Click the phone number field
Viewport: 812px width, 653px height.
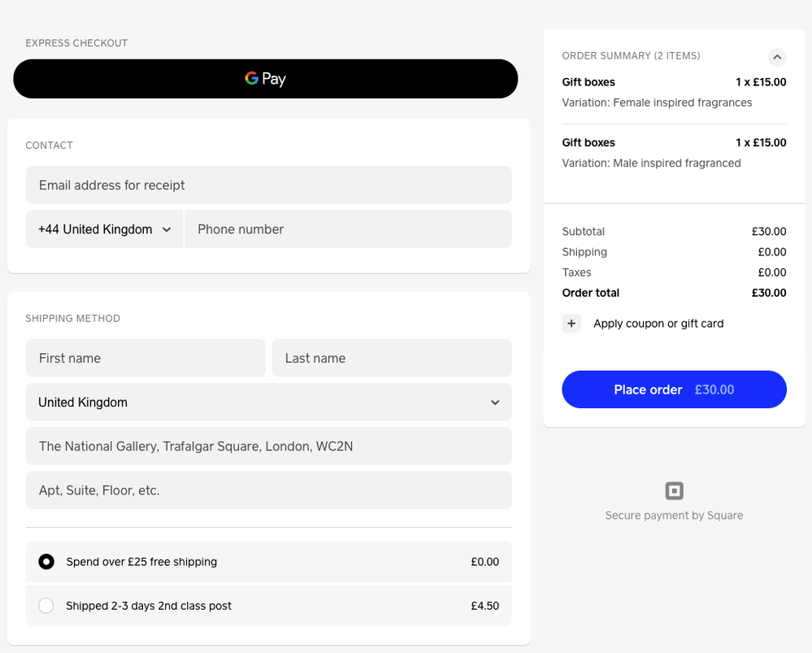pos(348,229)
